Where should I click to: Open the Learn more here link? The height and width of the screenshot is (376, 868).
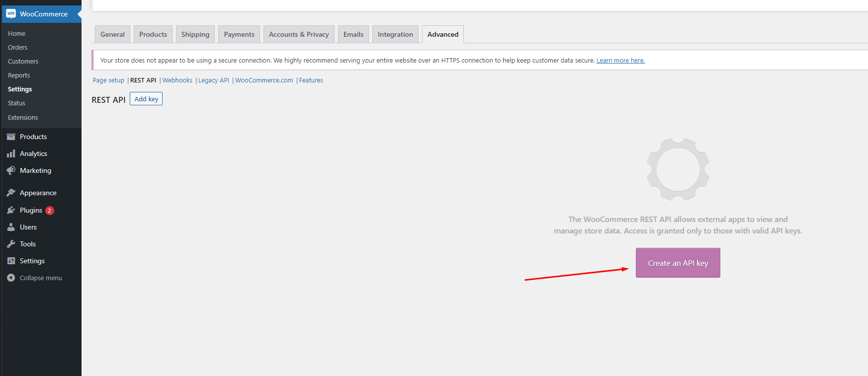click(620, 60)
